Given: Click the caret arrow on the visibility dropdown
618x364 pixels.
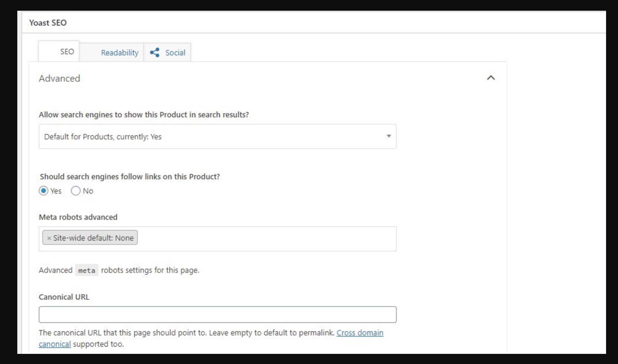Looking at the screenshot, I should click(389, 136).
